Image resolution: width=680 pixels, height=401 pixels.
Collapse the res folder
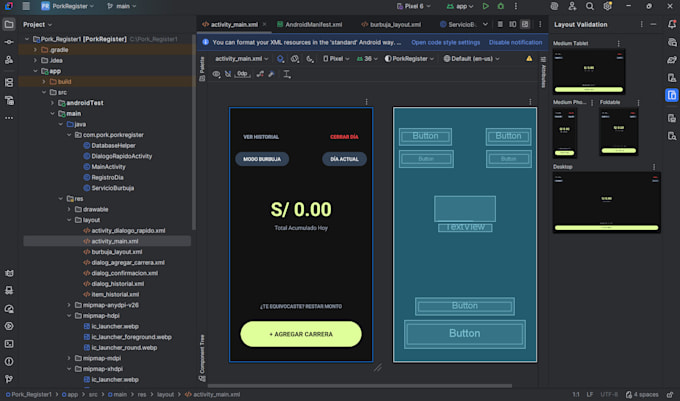point(61,199)
